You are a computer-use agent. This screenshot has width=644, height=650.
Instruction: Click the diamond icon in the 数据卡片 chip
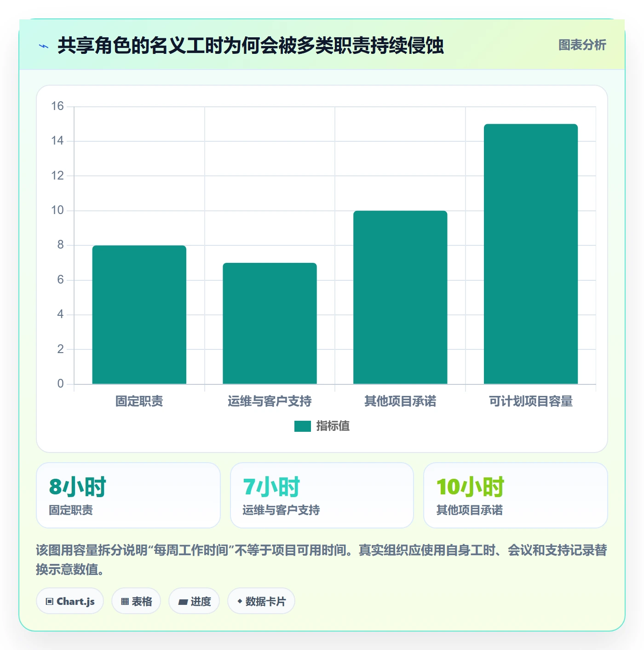click(240, 601)
